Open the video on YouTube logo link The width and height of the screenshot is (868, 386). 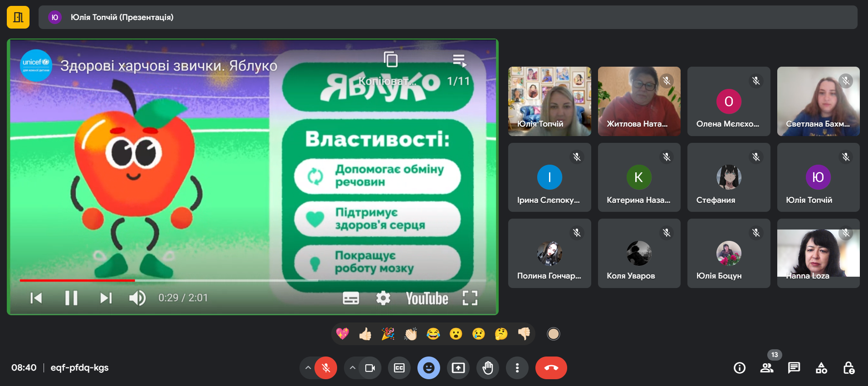click(x=427, y=298)
